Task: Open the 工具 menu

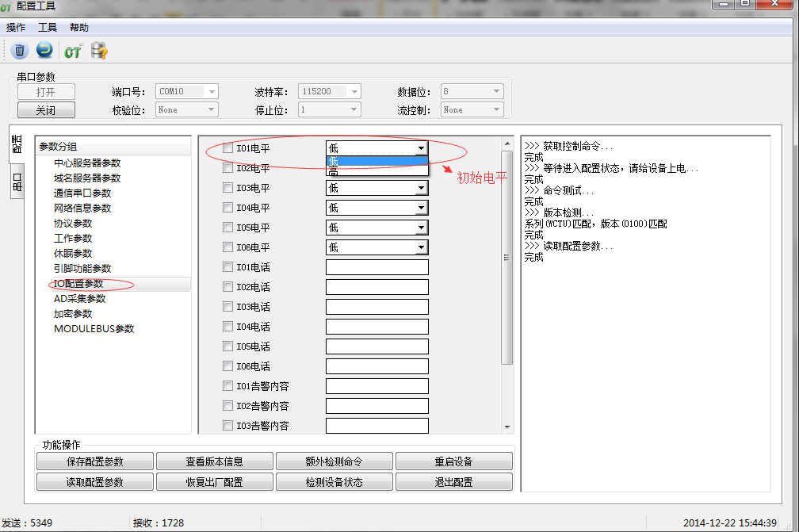Action: tap(48, 28)
